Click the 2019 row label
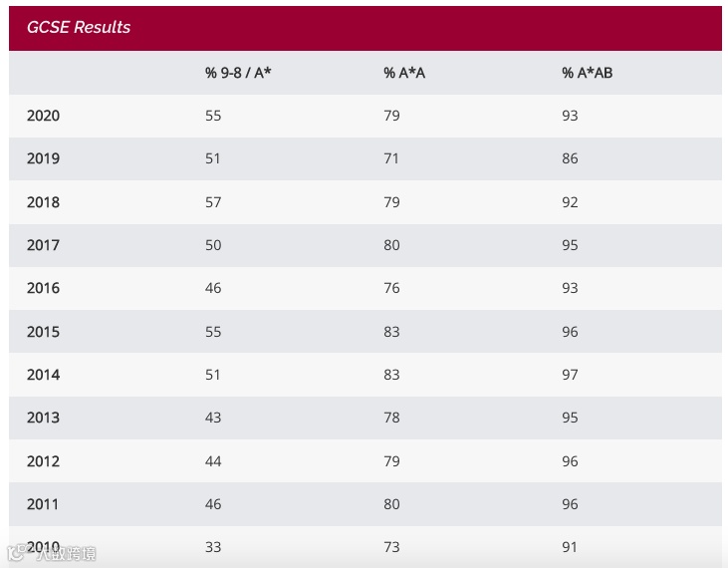728x568 pixels. click(43, 158)
